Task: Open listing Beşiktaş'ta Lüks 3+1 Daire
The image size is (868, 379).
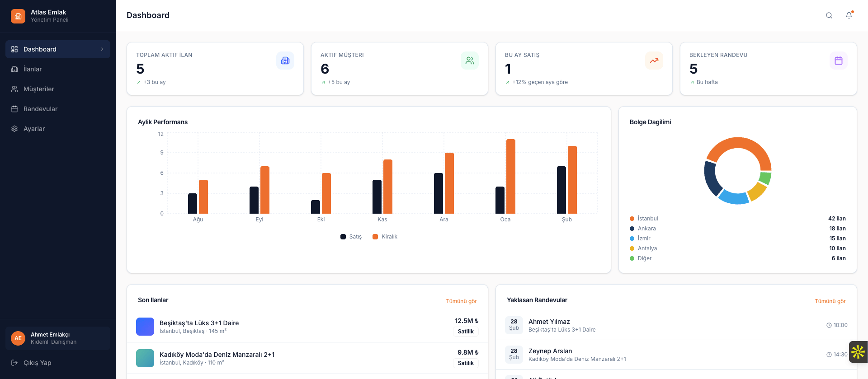Action: tap(307, 327)
